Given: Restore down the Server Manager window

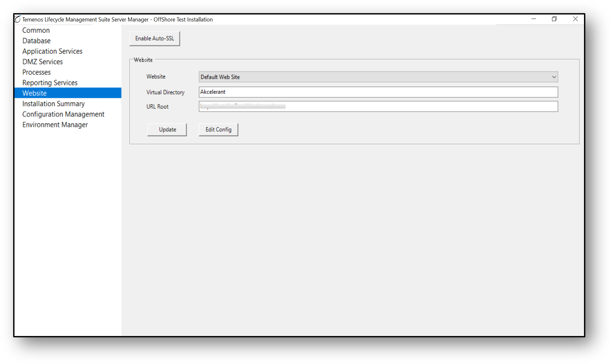Looking at the screenshot, I should (x=554, y=19).
